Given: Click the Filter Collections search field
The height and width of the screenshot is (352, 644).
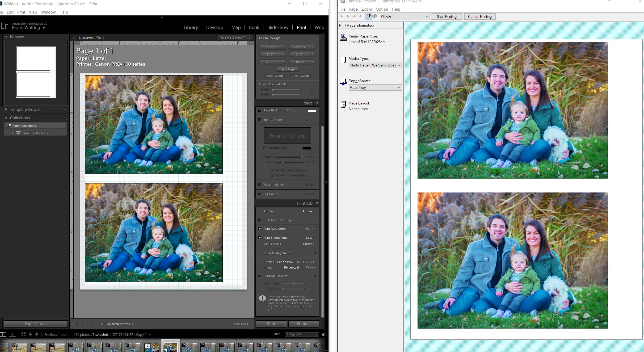Looking at the screenshot, I should tap(36, 125).
